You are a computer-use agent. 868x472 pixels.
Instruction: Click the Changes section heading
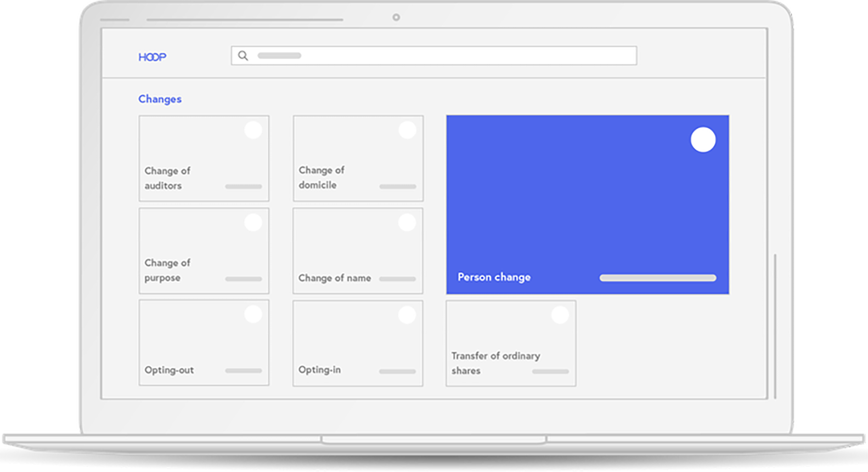[160, 99]
